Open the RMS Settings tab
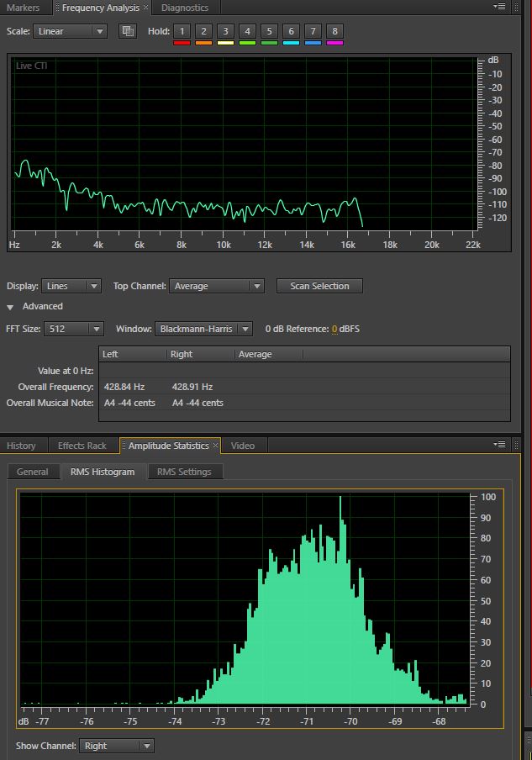The image size is (532, 760). (x=184, y=472)
